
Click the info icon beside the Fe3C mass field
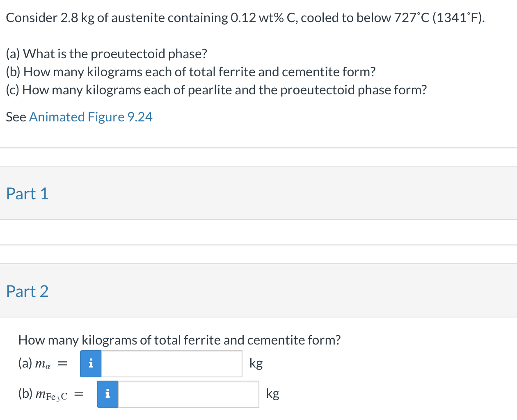click(x=108, y=394)
